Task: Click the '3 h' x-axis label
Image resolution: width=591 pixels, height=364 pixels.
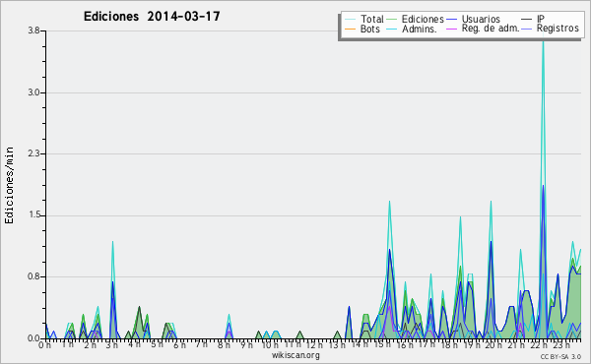Action: pyautogui.click(x=112, y=345)
